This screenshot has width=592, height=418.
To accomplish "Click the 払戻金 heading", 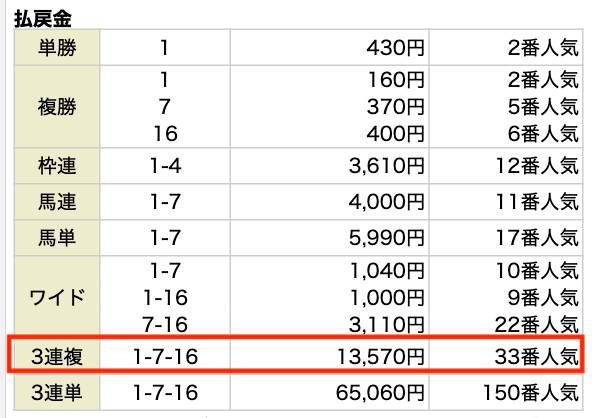I will point(43,18).
